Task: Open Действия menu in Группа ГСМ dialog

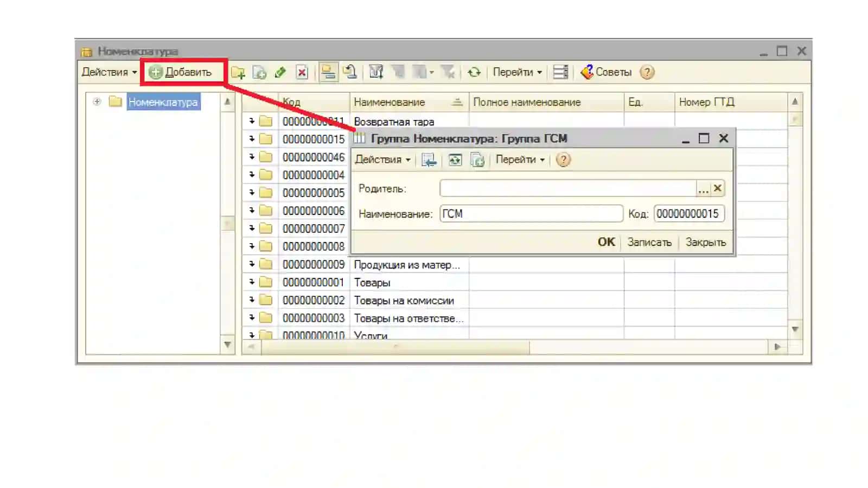Action: (382, 160)
